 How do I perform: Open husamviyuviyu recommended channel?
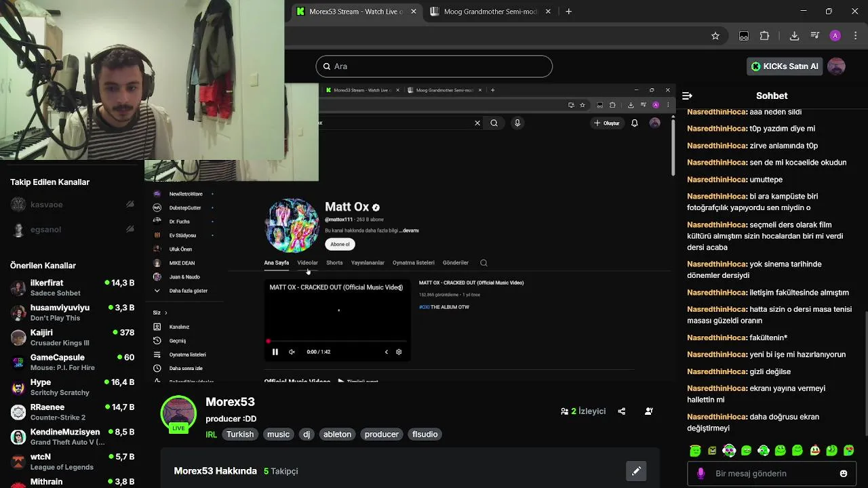(x=72, y=312)
